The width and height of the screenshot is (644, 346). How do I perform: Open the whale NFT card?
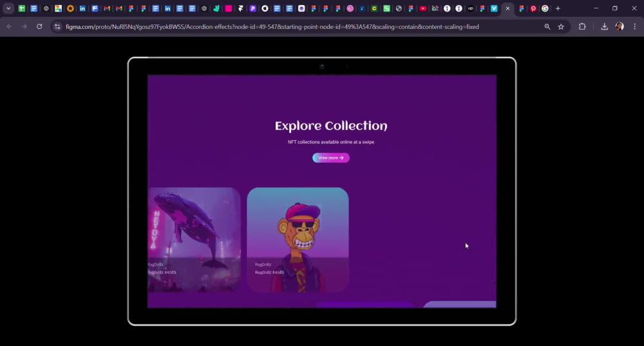194,240
